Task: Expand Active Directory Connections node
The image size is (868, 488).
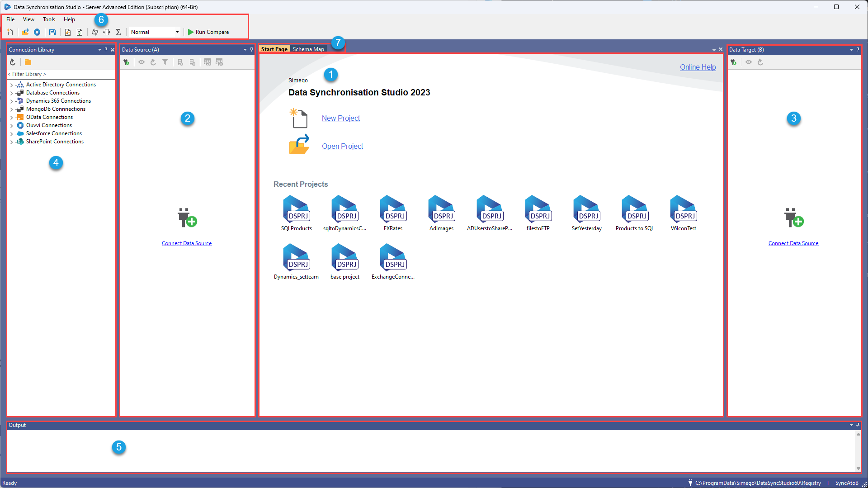Action: click(12, 85)
